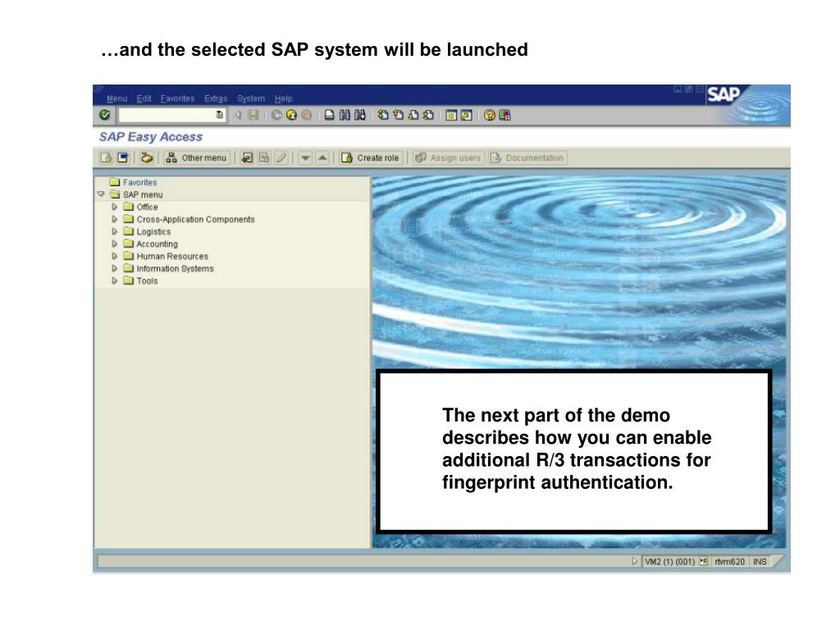Click the First Page icon
The height and width of the screenshot is (630, 840).
[x=382, y=115]
